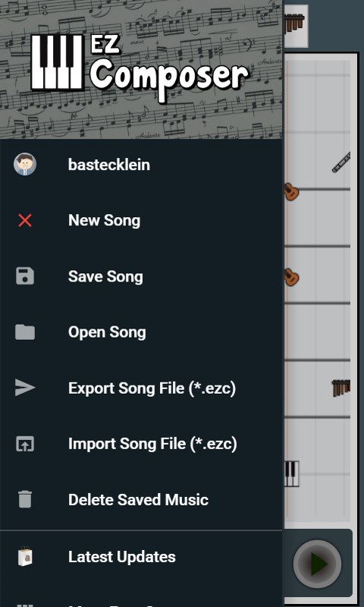Click the paper plane Export icon

coord(25,388)
